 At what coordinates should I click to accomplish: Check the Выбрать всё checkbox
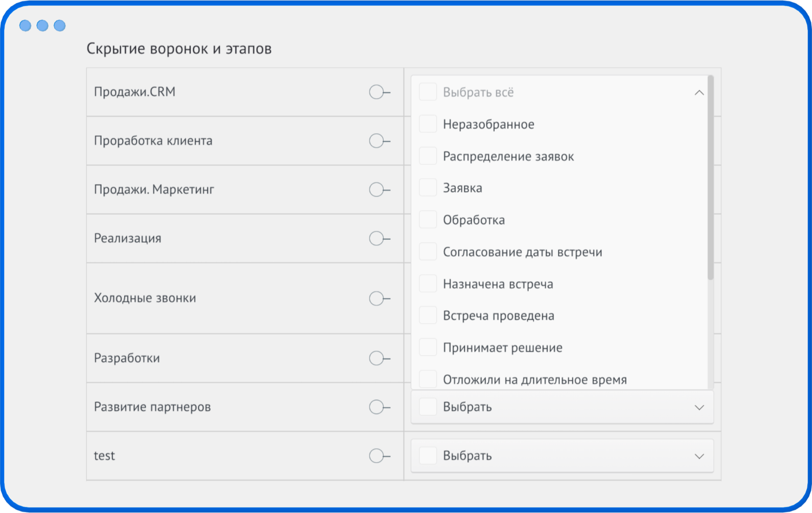(x=427, y=92)
